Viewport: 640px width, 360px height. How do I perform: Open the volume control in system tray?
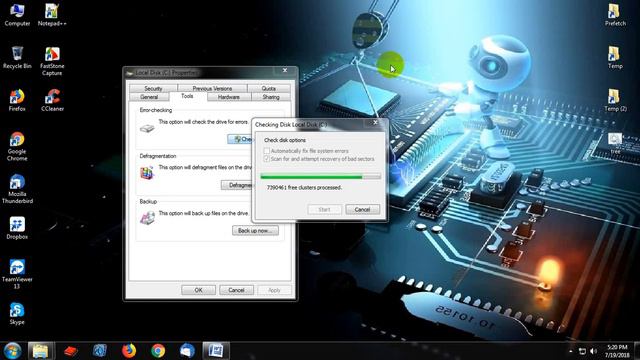click(594, 351)
